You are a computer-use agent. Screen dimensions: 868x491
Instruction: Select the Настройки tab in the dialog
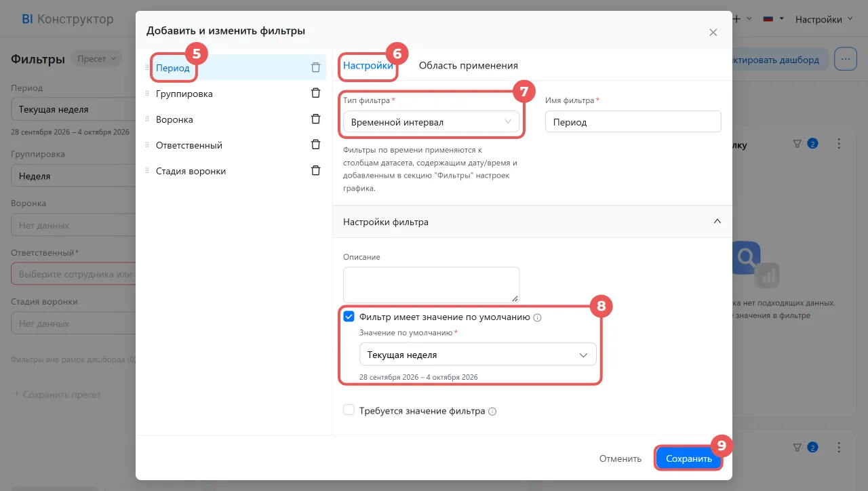pyautogui.click(x=368, y=66)
